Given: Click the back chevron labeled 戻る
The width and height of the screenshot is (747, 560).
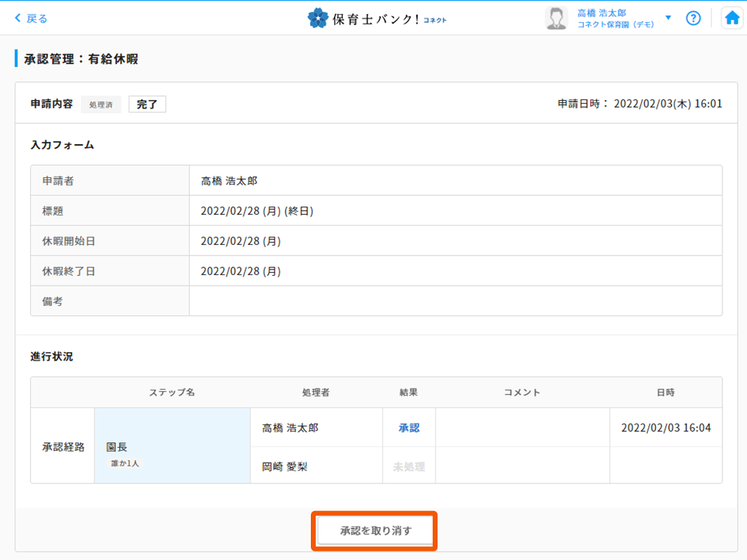Looking at the screenshot, I should 31,18.
